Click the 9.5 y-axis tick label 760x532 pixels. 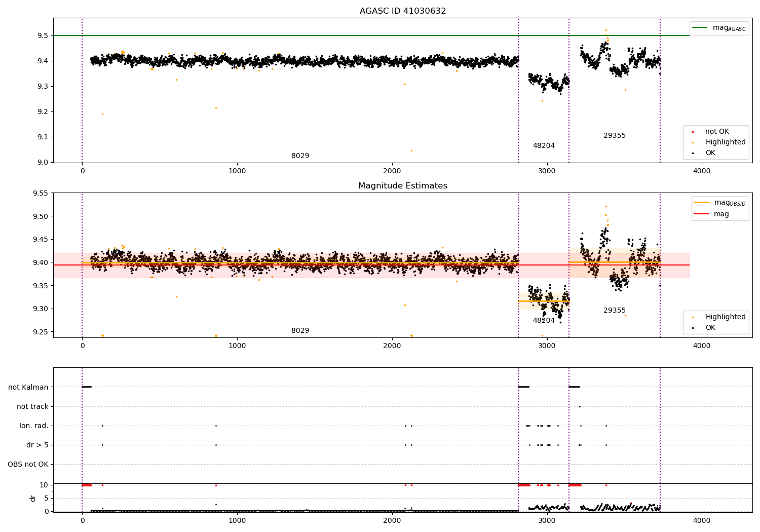(43, 36)
